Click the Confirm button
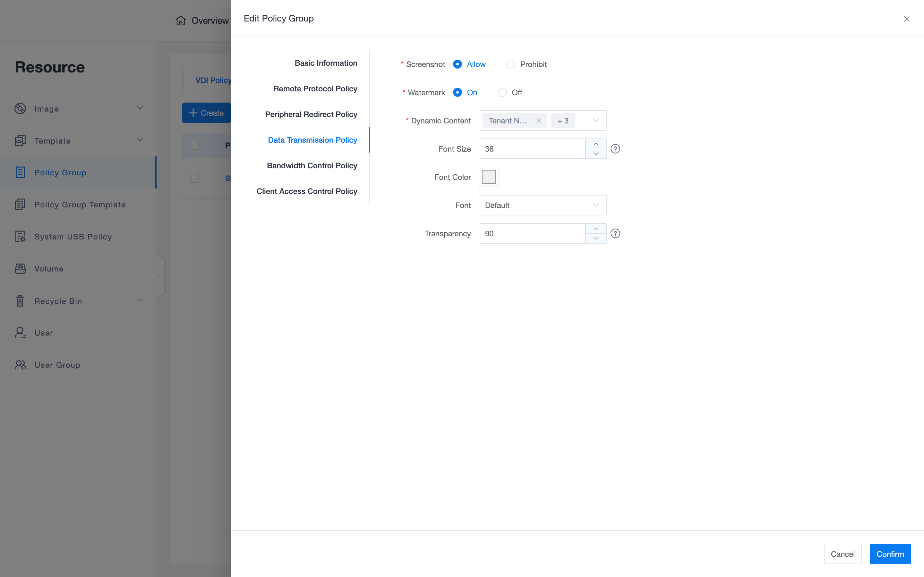This screenshot has height=577, width=924. (x=890, y=554)
